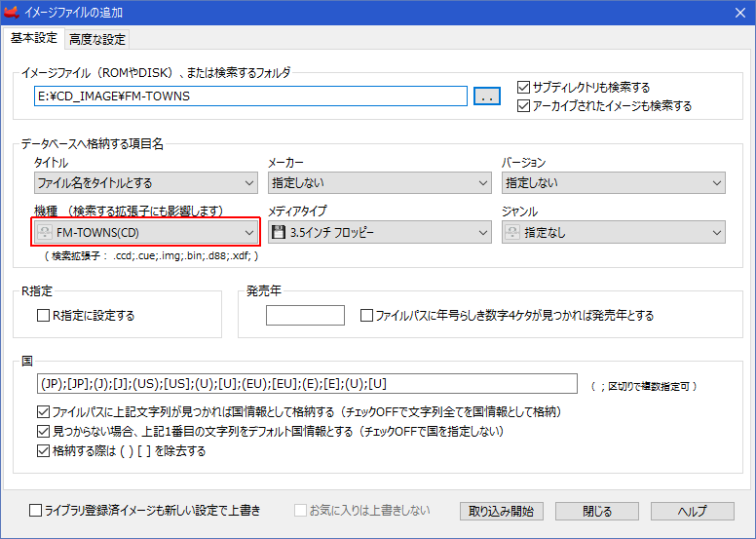Click the データベースへ格納する項目名 group label
The width and height of the screenshot is (756, 539).
(93, 144)
